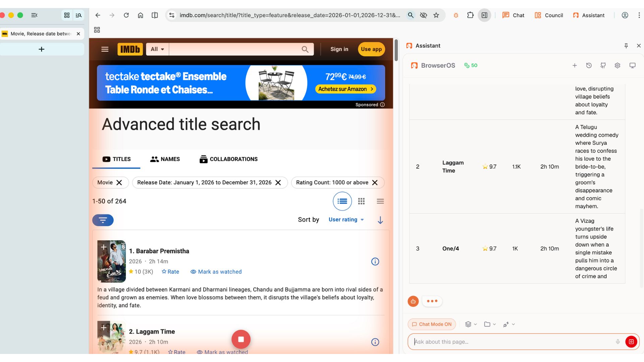Toggle the tracking protection eye icon
This screenshot has height=362, width=644.
pos(423,15)
